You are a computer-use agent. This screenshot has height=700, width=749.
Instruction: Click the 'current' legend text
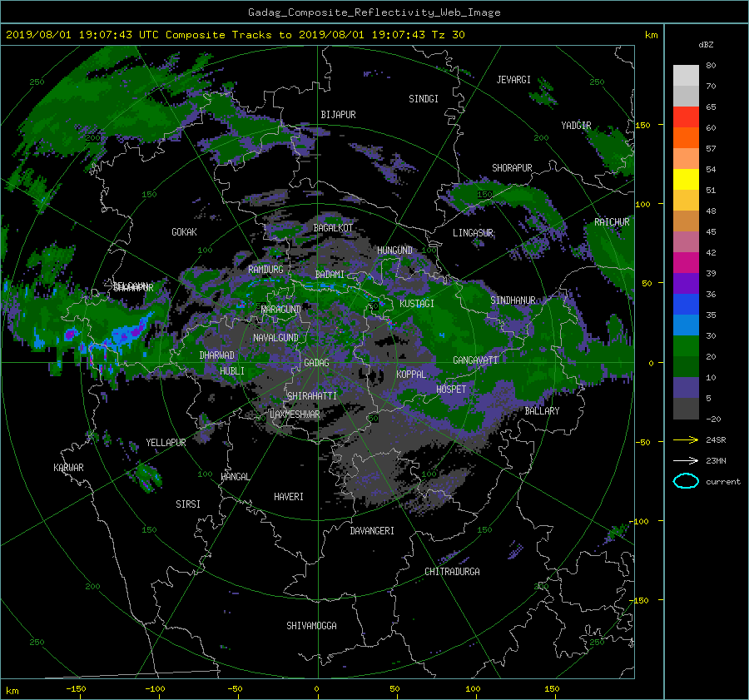[723, 482]
